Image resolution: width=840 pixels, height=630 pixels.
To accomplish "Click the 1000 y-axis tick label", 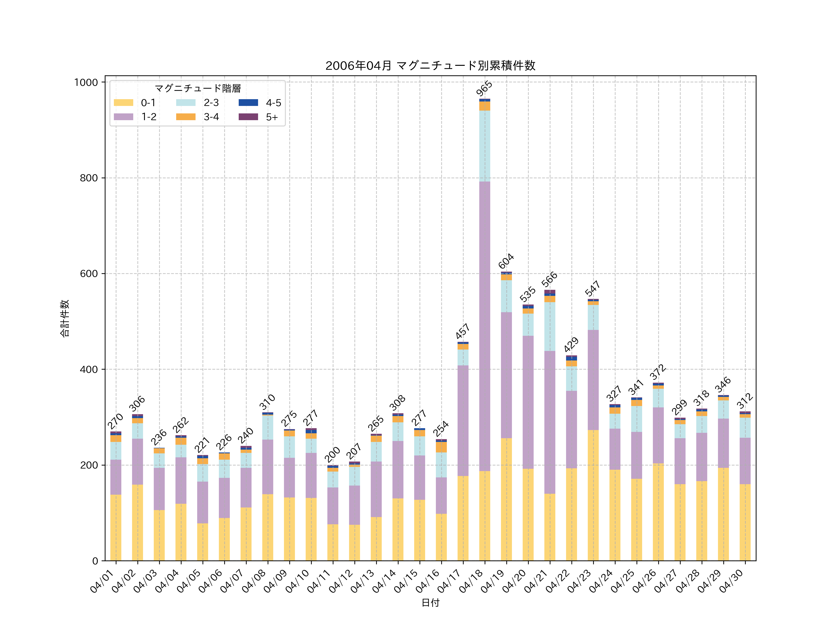I will click(x=86, y=82).
